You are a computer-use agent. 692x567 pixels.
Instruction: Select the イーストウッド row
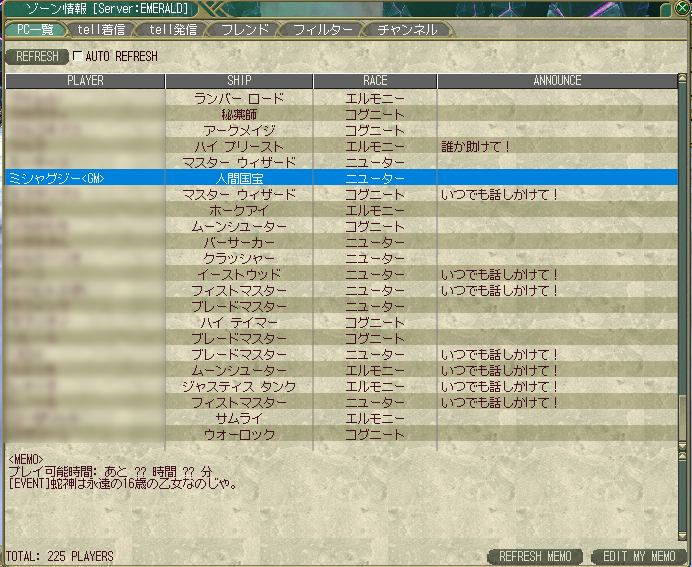pyautogui.click(x=342, y=274)
